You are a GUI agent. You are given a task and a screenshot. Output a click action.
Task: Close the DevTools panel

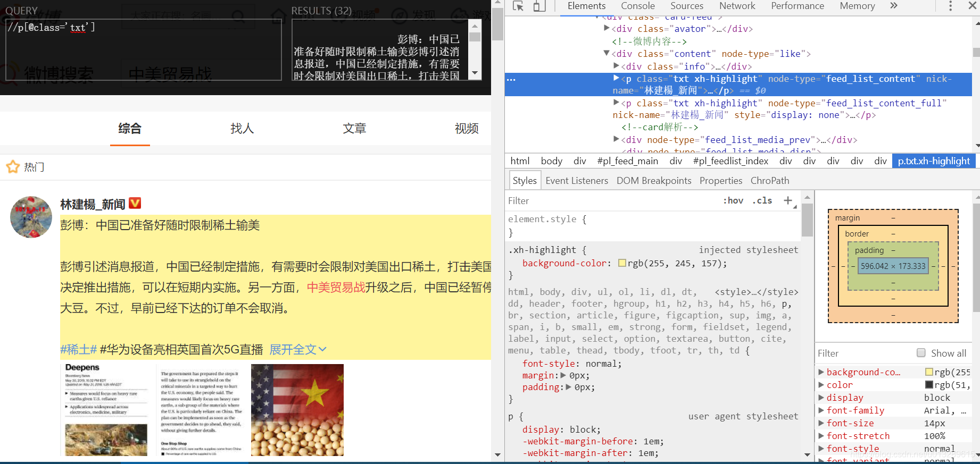972,6
